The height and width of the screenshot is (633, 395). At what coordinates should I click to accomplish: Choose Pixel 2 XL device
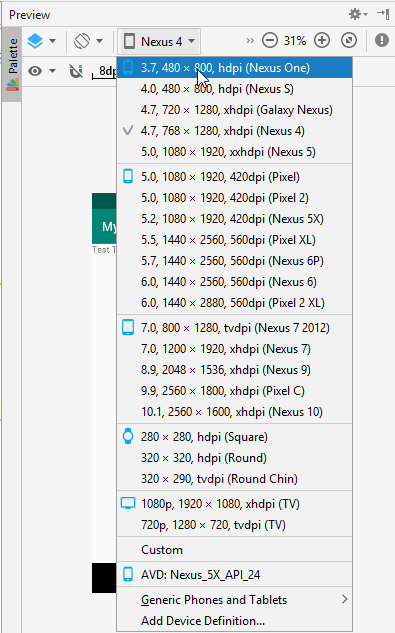[234, 303]
